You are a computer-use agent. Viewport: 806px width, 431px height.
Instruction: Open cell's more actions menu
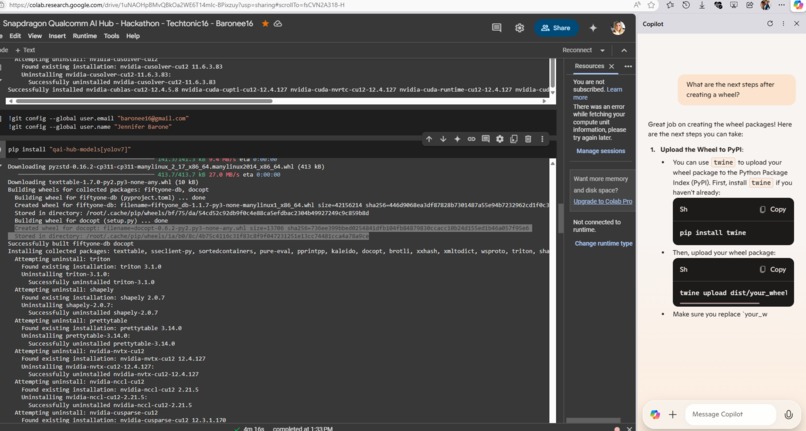542,139
